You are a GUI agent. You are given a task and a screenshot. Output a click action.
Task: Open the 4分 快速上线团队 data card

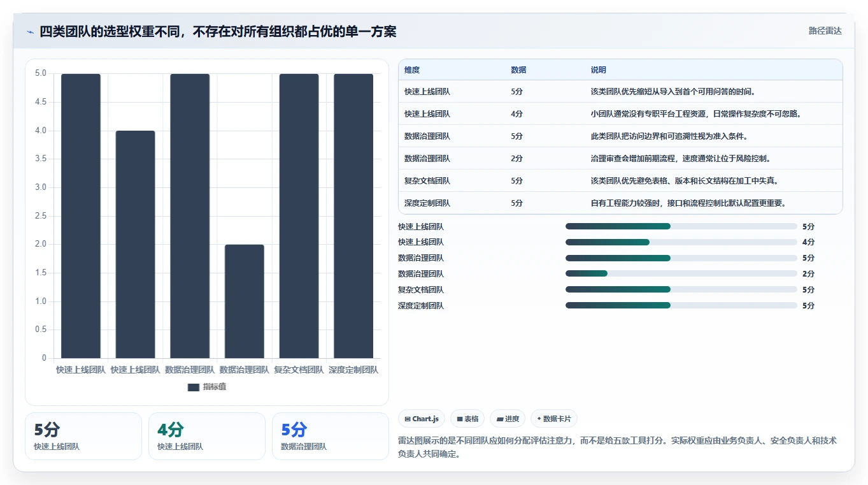(207, 436)
